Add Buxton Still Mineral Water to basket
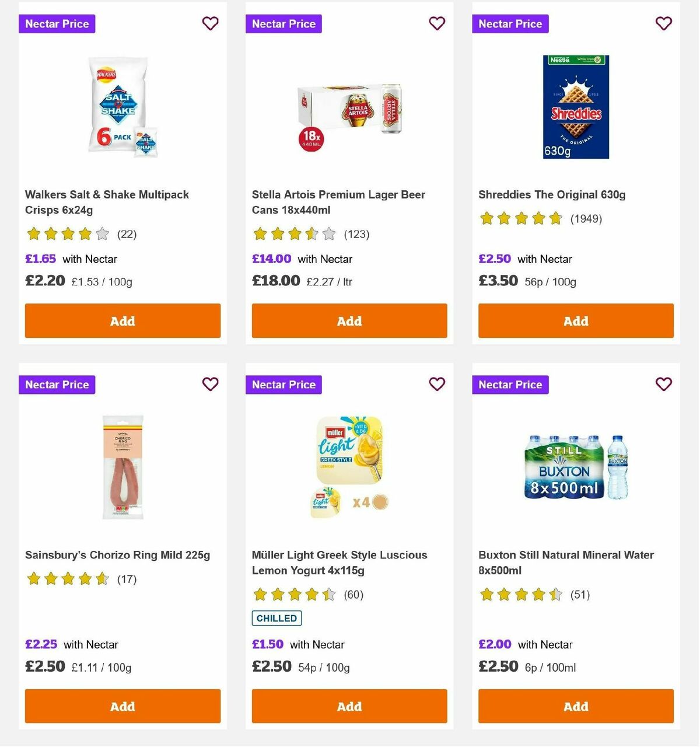Image resolution: width=700 pixels, height=747 pixels. point(576,706)
